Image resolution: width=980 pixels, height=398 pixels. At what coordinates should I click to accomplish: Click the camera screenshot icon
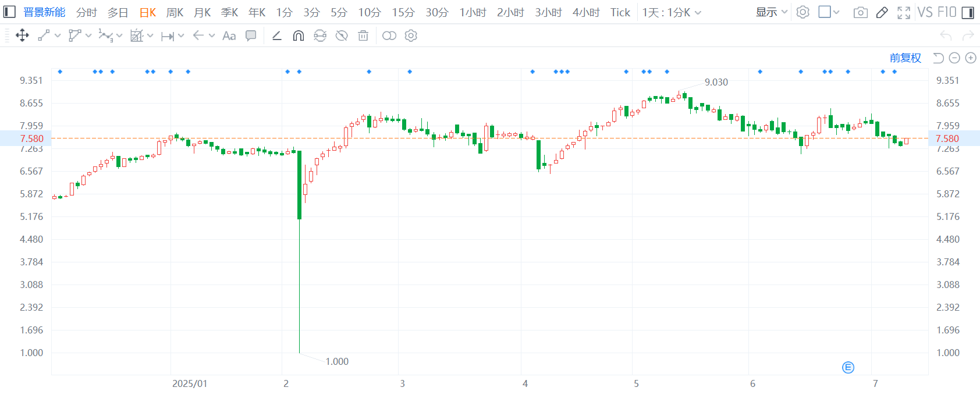tap(860, 12)
